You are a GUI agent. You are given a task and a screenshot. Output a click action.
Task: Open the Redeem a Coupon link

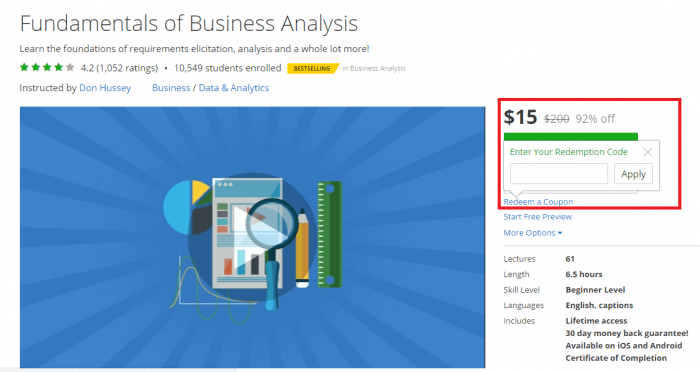(x=538, y=202)
